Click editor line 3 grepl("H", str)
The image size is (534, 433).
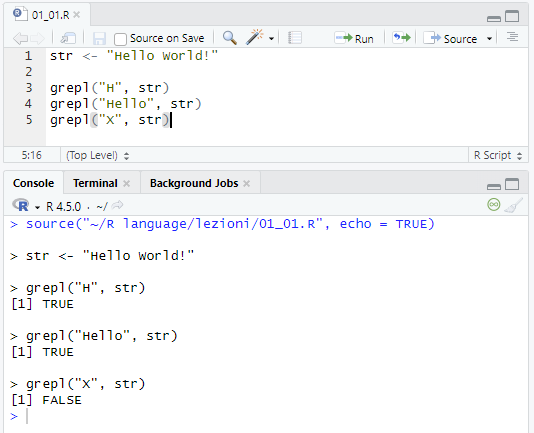tap(110, 88)
